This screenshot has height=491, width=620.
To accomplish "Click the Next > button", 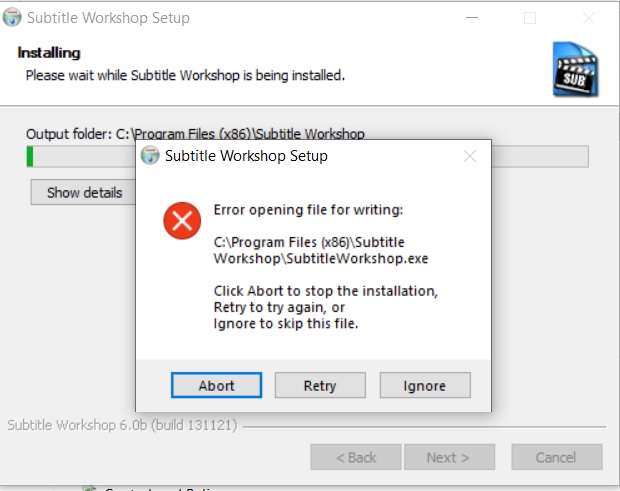I will 449,457.
